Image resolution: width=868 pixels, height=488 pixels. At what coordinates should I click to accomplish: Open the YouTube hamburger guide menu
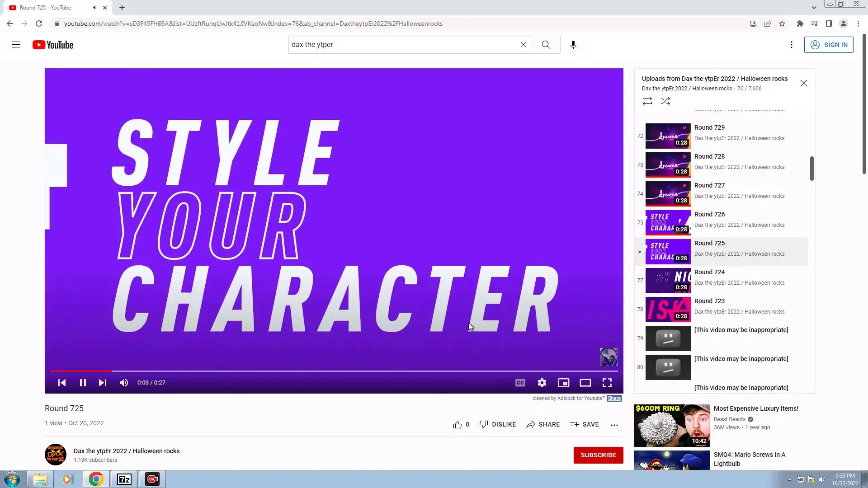click(16, 45)
